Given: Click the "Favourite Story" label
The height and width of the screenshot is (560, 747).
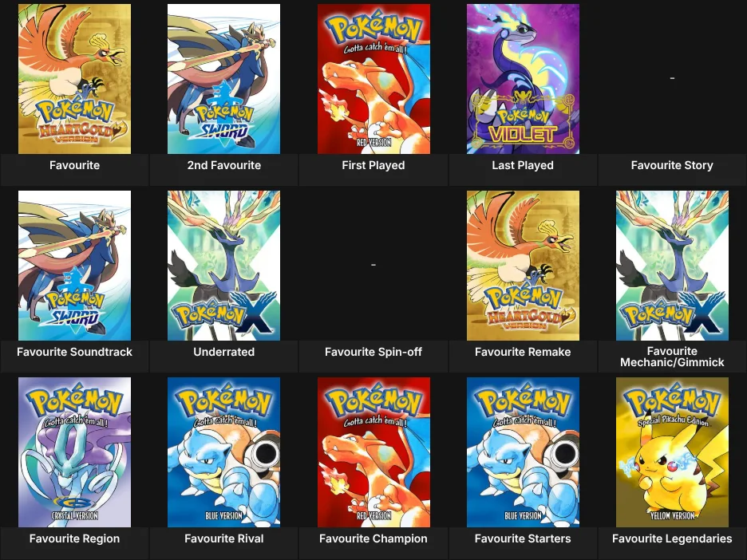Looking at the screenshot, I should pos(672,165).
